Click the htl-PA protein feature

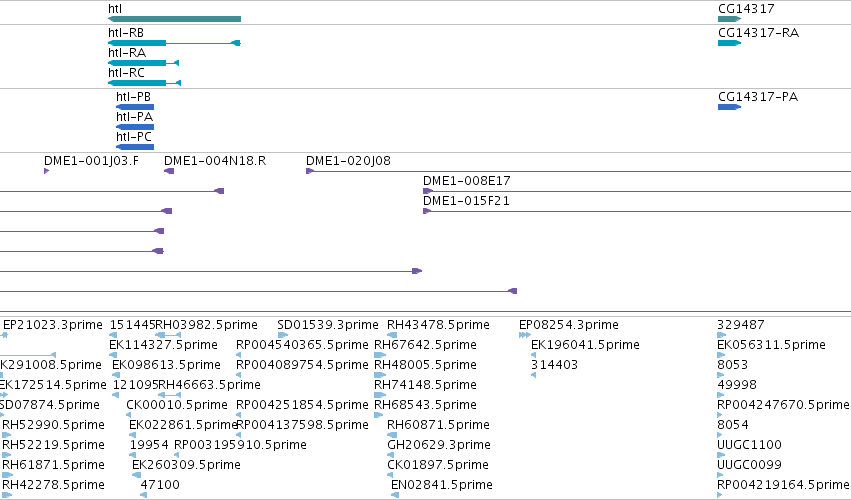pyautogui.click(x=135, y=127)
